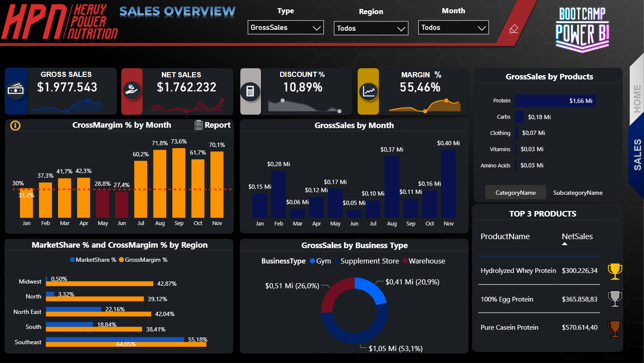Click the South 38,41% orange bar
Image resolution: width=644 pixels, height=363 pixels.
(x=94, y=329)
